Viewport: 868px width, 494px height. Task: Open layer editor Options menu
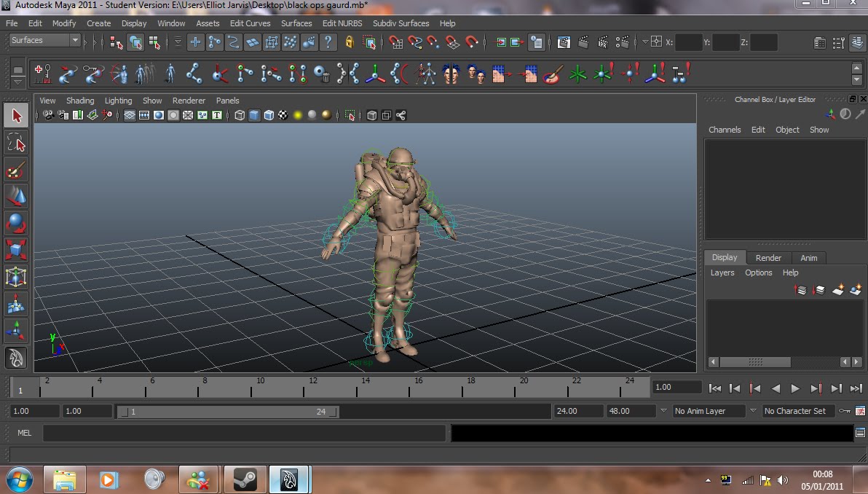point(758,273)
